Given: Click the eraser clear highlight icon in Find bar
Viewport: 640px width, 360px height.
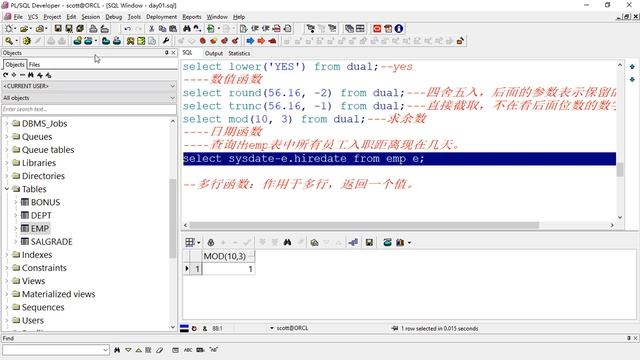Looking at the screenshot, I should pyautogui.click(x=160, y=350).
